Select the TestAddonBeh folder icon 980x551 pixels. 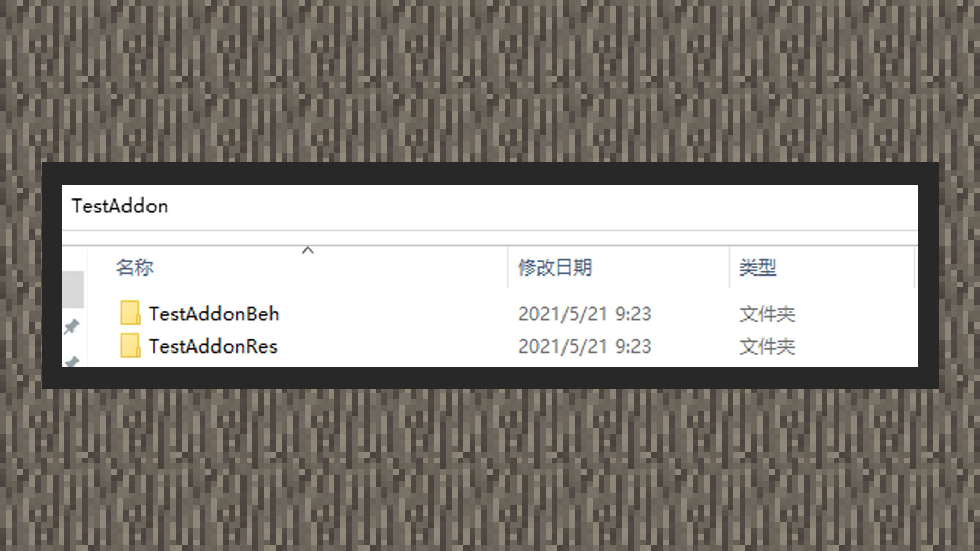click(x=131, y=313)
